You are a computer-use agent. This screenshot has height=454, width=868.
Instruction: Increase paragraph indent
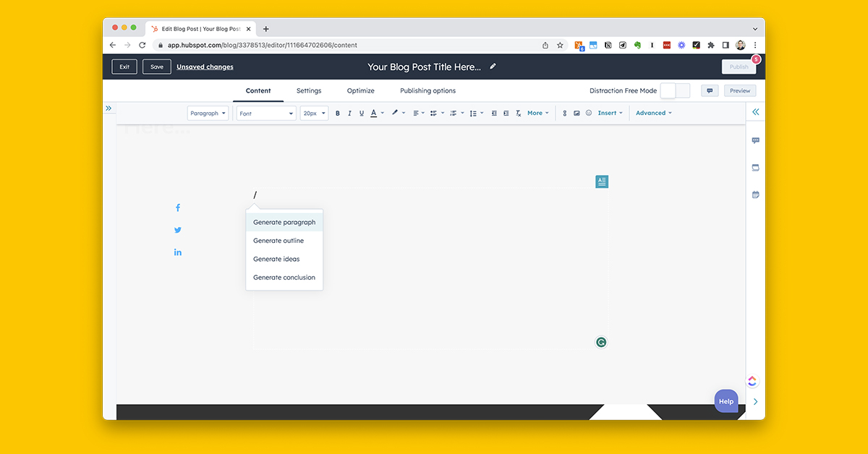(506, 113)
